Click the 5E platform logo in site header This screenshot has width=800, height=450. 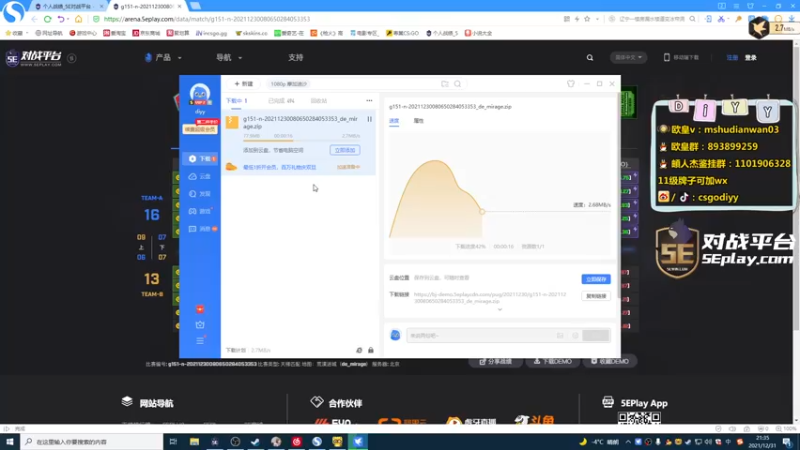[34, 58]
